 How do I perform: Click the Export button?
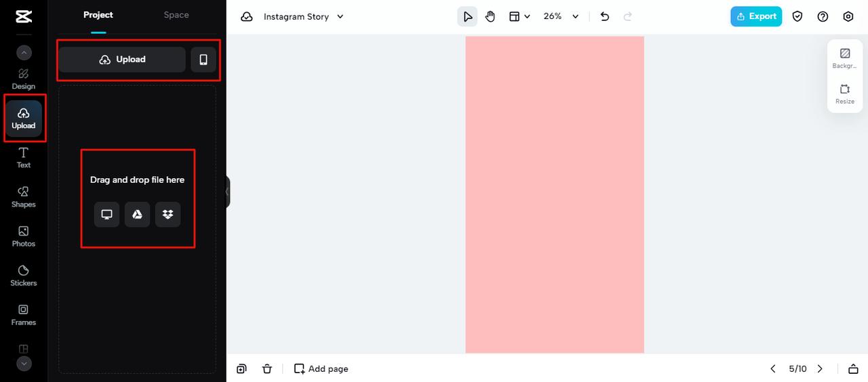pyautogui.click(x=755, y=16)
